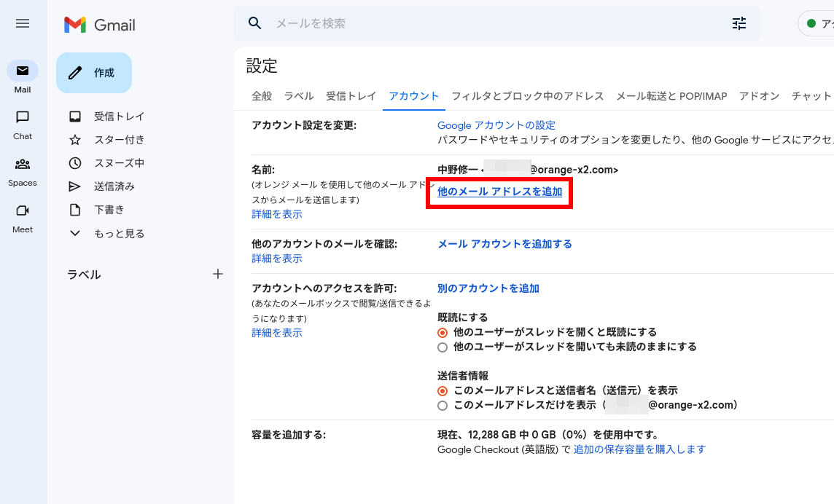This screenshot has height=504, width=834.
Task: Click 他のメール アドレスを追加 link
Action: [x=499, y=192]
